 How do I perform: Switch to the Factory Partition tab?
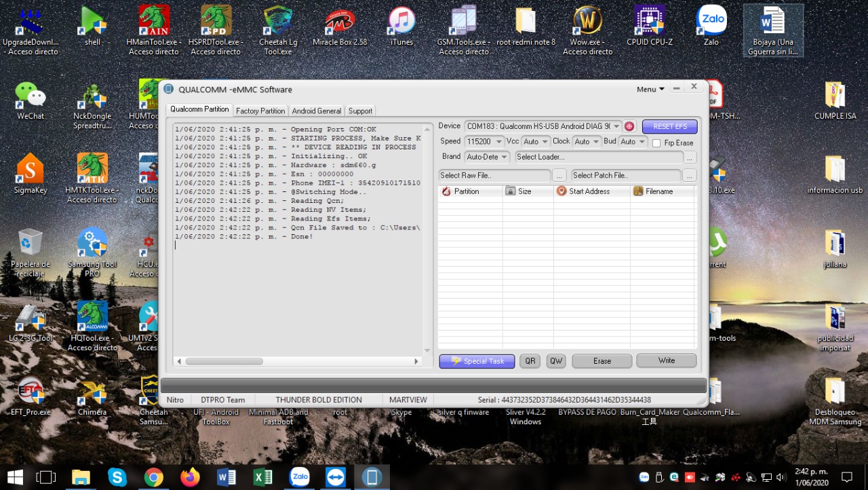point(260,111)
